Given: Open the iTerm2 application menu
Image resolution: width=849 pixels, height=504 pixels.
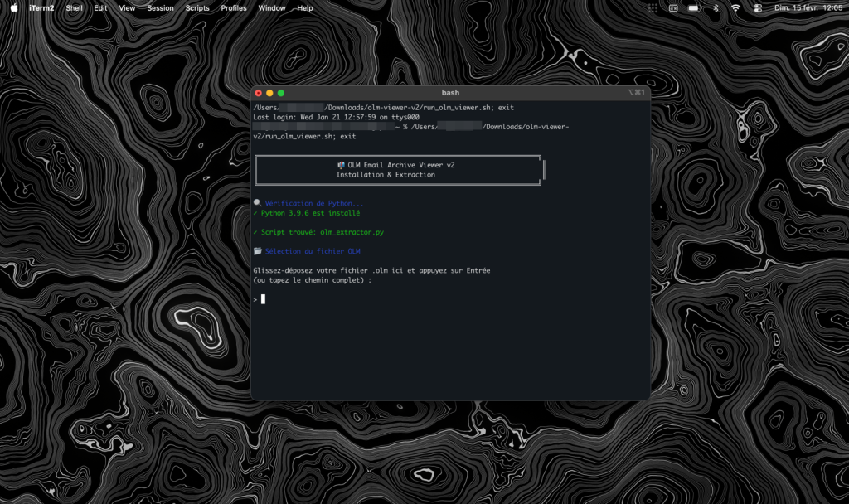Looking at the screenshot, I should pyautogui.click(x=42, y=7).
